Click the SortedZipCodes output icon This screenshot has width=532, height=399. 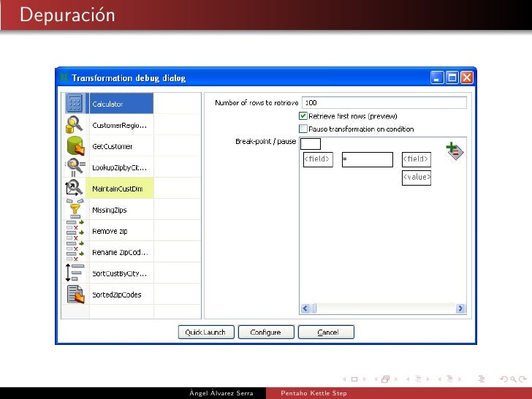point(75,294)
